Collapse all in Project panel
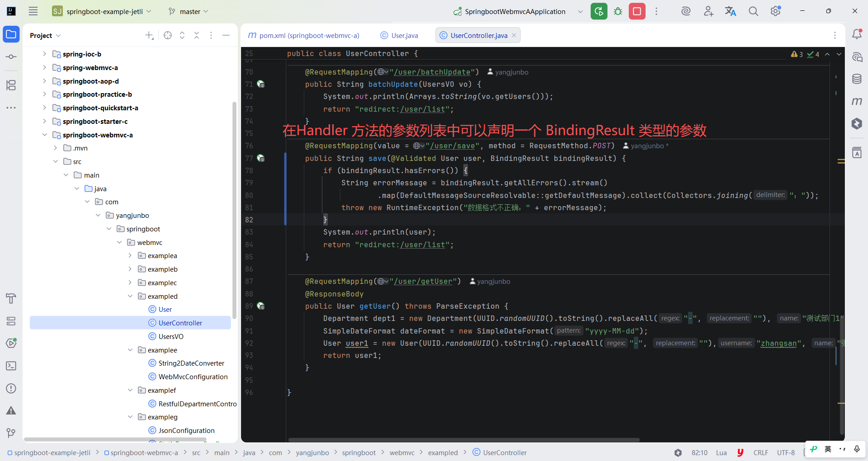This screenshot has height=461, width=868. (x=197, y=35)
